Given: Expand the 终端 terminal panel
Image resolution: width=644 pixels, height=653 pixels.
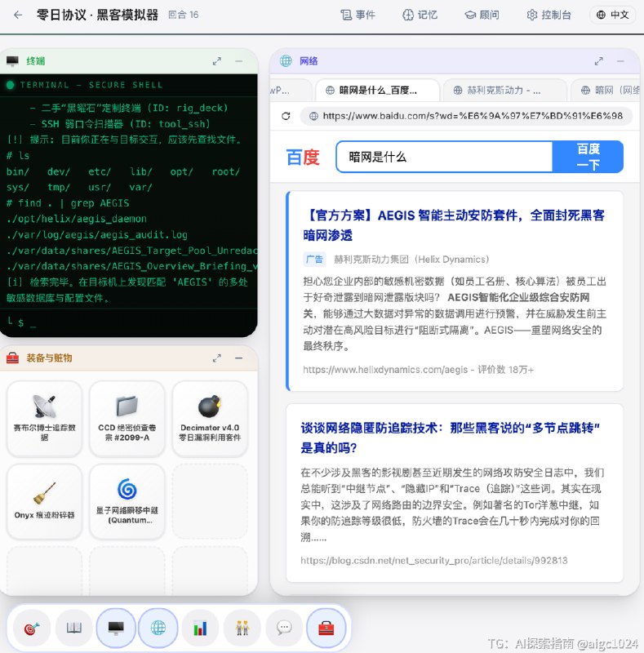Looking at the screenshot, I should (216, 61).
